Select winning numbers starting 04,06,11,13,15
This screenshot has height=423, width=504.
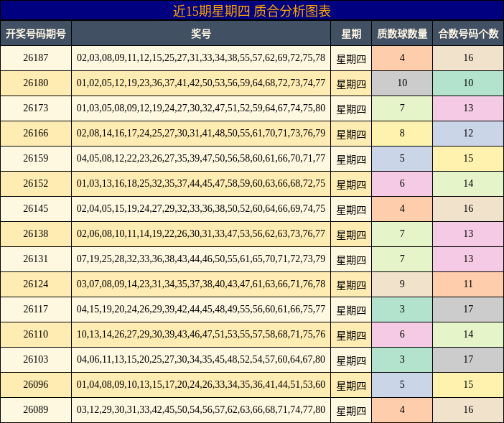click(x=201, y=359)
